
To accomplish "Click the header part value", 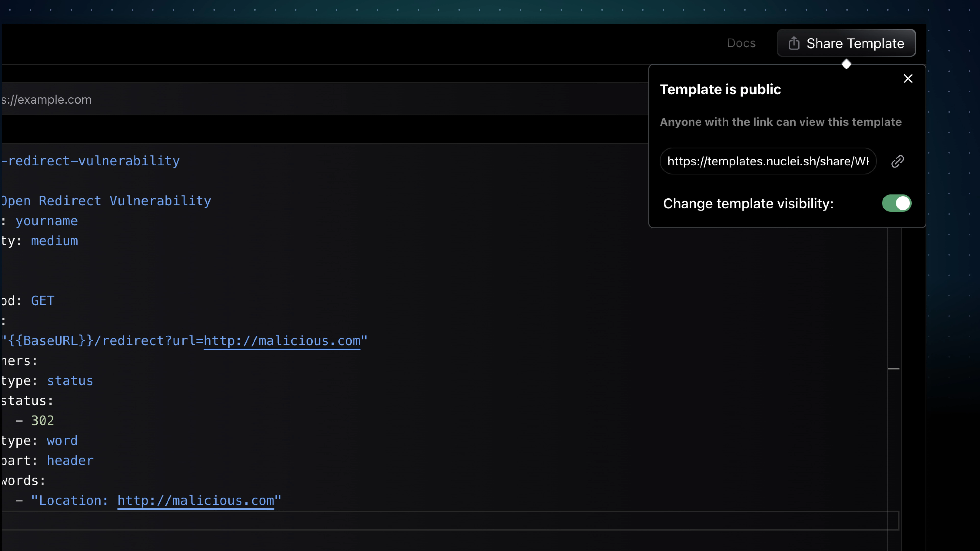I will coord(70,460).
